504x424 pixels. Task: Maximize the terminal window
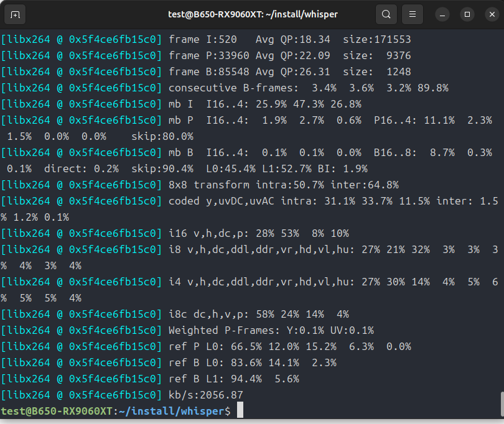point(466,14)
